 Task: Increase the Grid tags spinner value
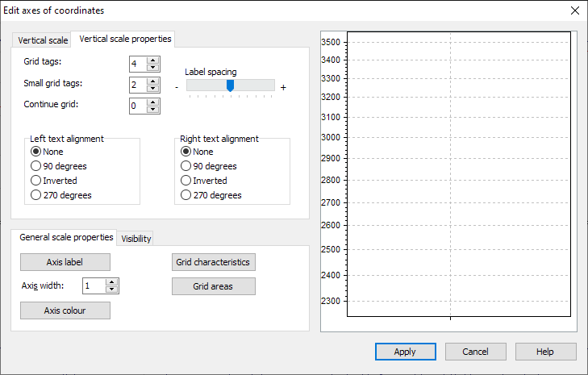coord(153,60)
